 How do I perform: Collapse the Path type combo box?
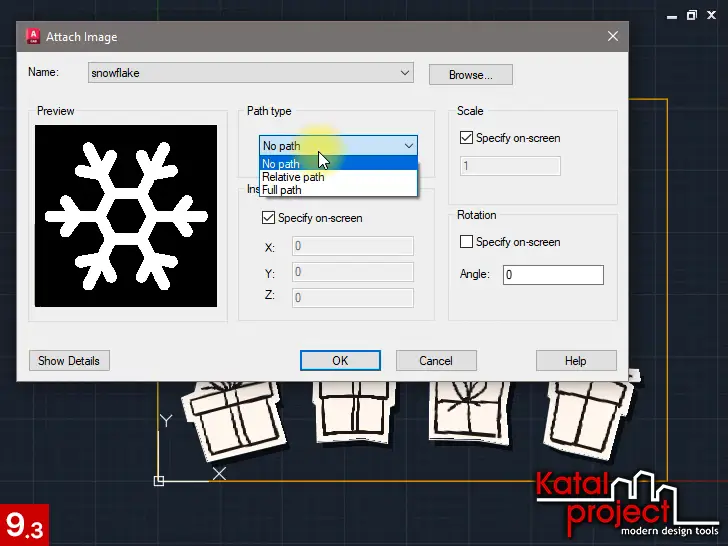pos(408,146)
